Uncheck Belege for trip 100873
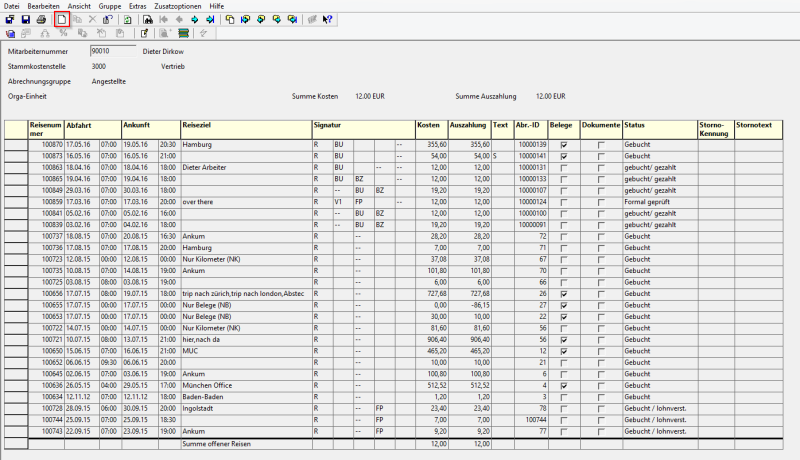Viewport: 800px width, 460px height. [x=564, y=157]
